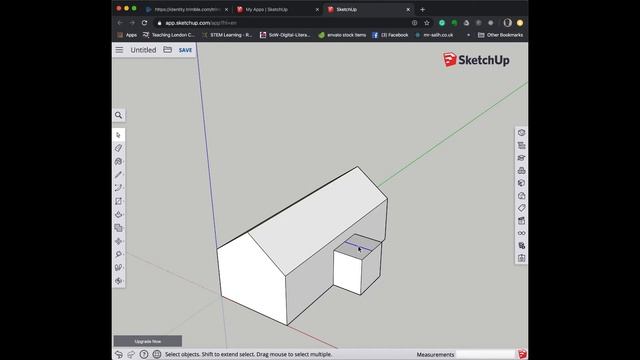
Task: Open a new browser tab
Action: (422, 9)
